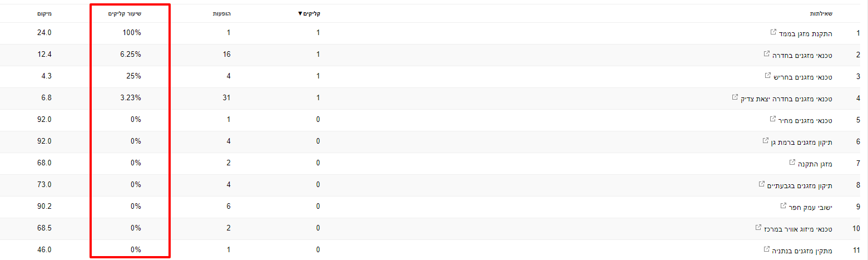Viewport: 868px width, 260px height.
Task: Open external link icon for תיקון מזגנים בגבעתיים
Action: point(761,184)
